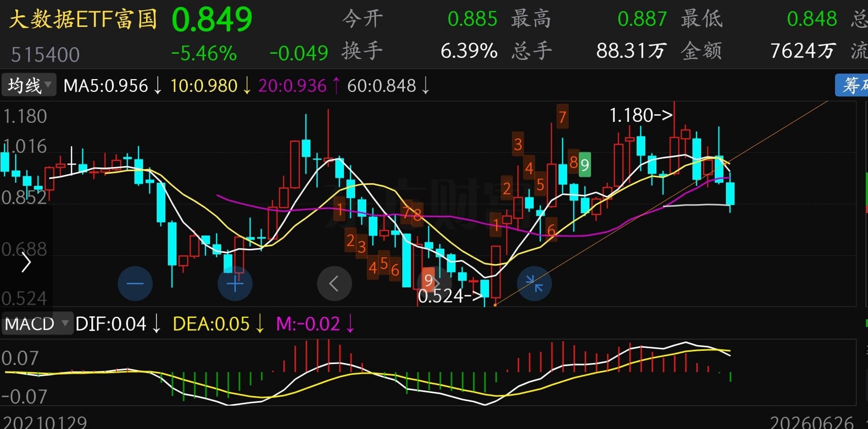
Task: Tap the orange 7 marker near chart top
Action: pyautogui.click(x=562, y=117)
